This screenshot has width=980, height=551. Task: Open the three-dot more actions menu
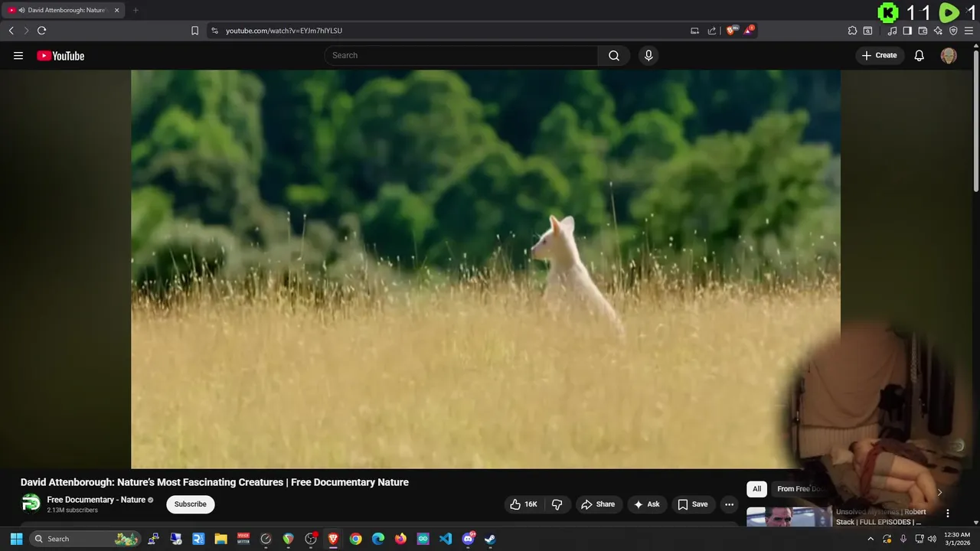(729, 504)
